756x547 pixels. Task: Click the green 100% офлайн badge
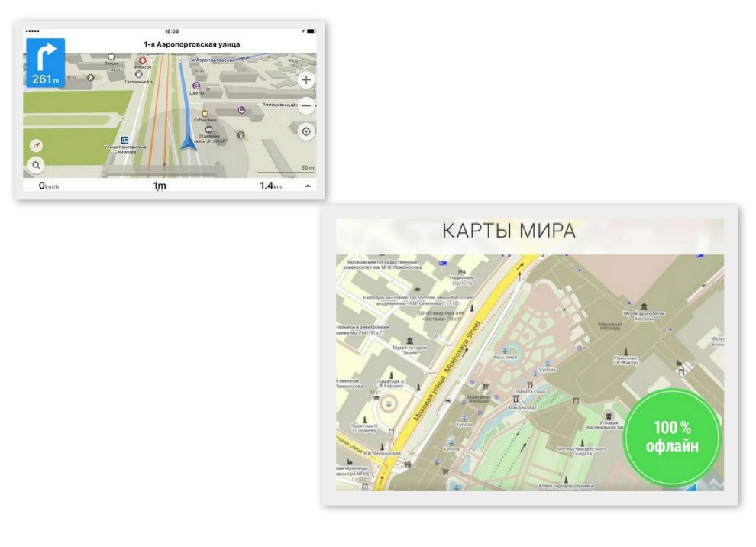(x=672, y=438)
